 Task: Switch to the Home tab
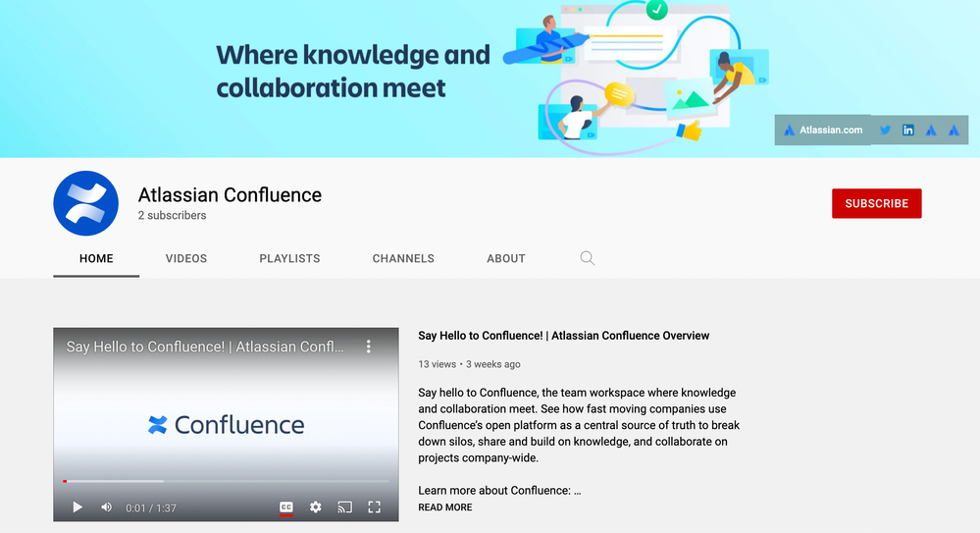click(96, 258)
